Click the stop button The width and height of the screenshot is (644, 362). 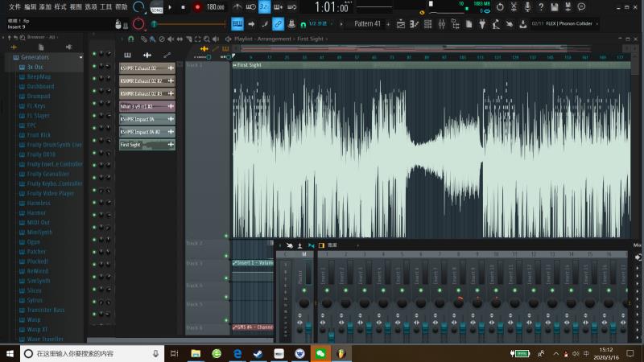(x=184, y=7)
